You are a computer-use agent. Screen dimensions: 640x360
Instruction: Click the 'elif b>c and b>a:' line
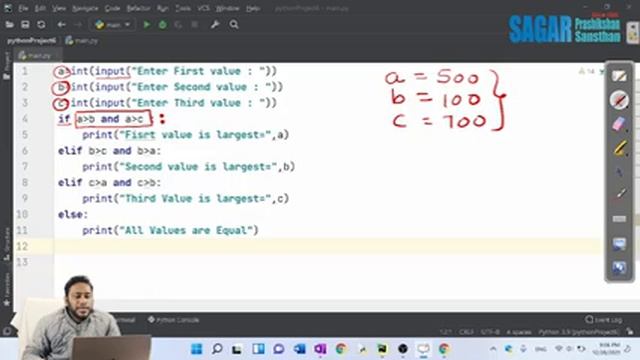(109, 151)
